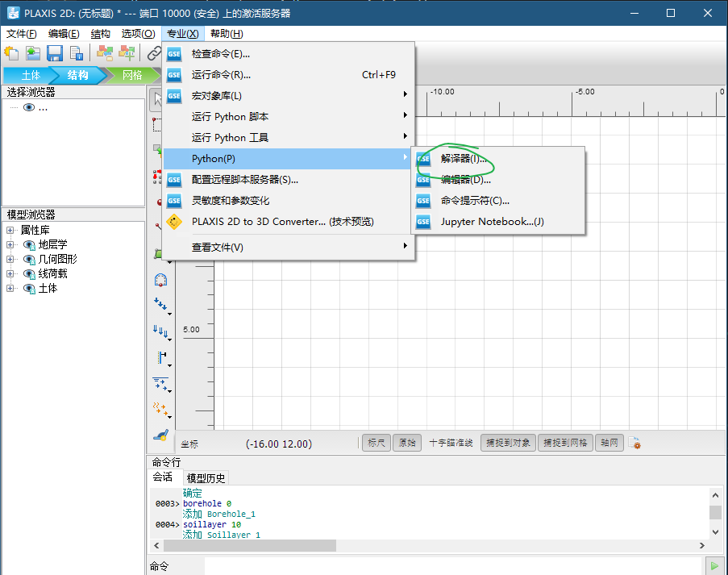The height and width of the screenshot is (575, 728).
Task: Click the Save project floppy icon
Action: [54, 53]
